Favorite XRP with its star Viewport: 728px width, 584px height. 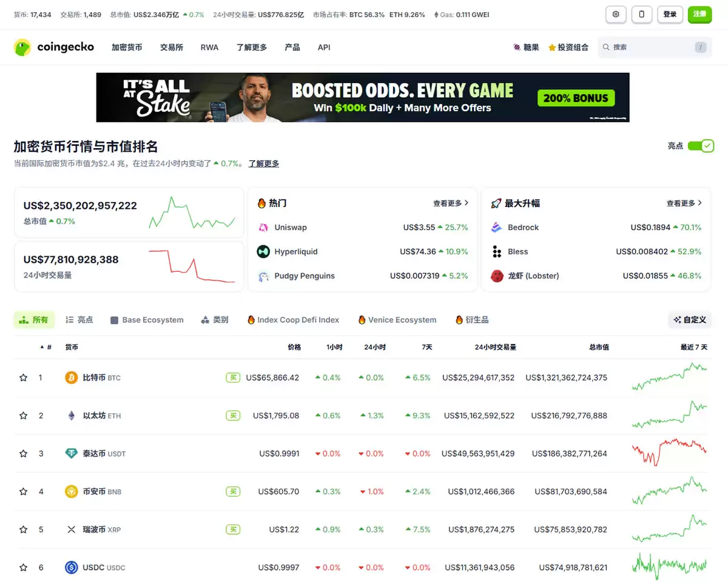tap(24, 529)
